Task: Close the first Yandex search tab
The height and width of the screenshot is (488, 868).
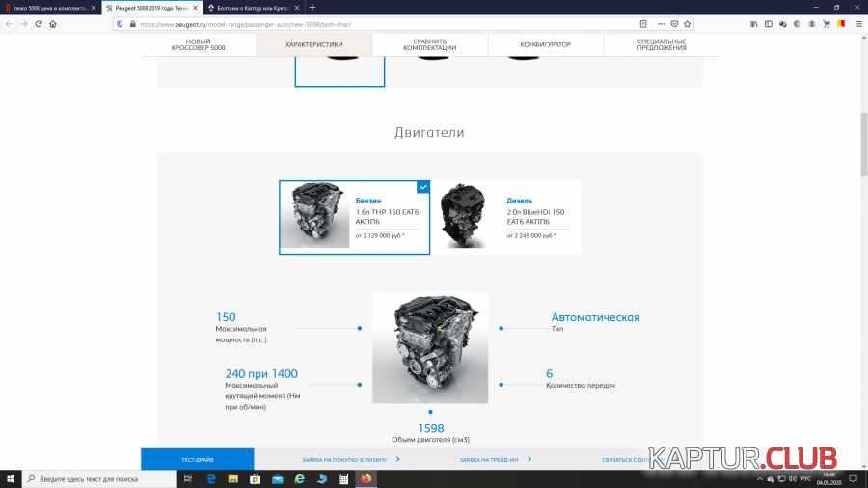Action: click(x=93, y=8)
